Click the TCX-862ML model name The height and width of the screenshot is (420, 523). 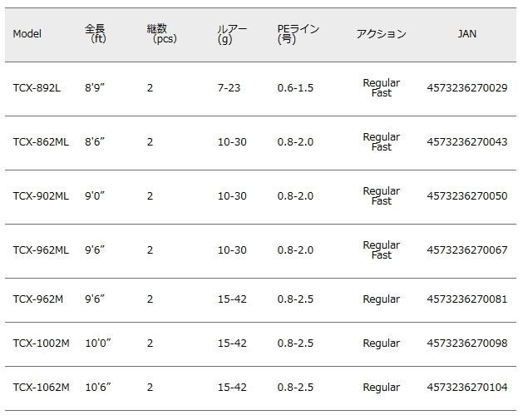(41, 142)
